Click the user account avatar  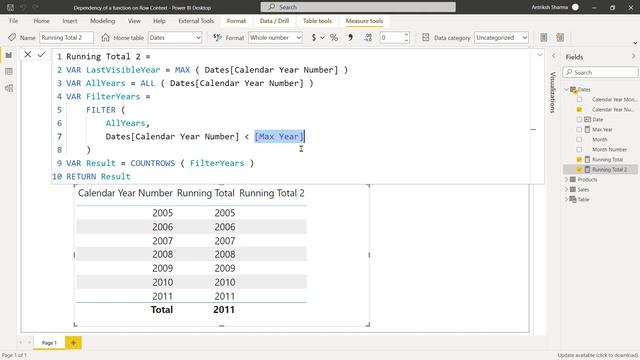575,7
